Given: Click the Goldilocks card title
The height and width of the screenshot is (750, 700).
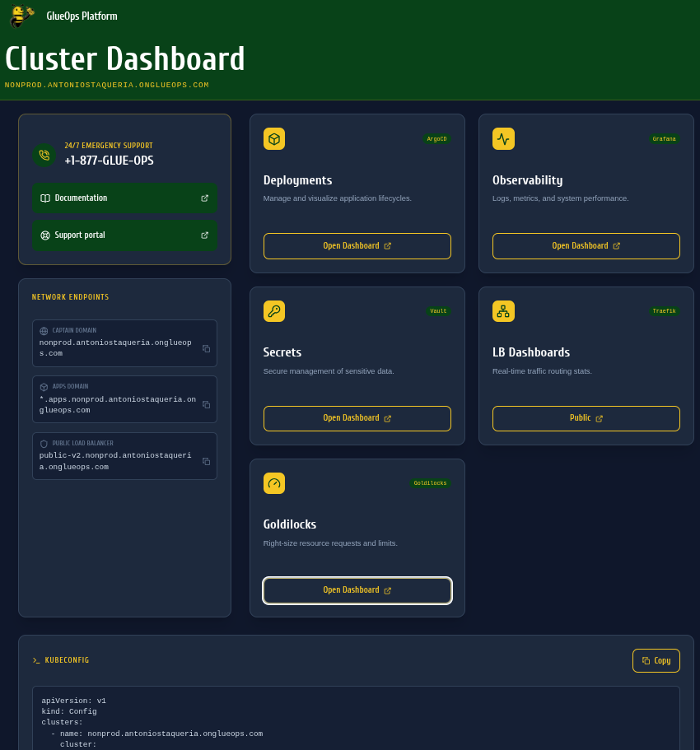Looking at the screenshot, I should pos(290,524).
